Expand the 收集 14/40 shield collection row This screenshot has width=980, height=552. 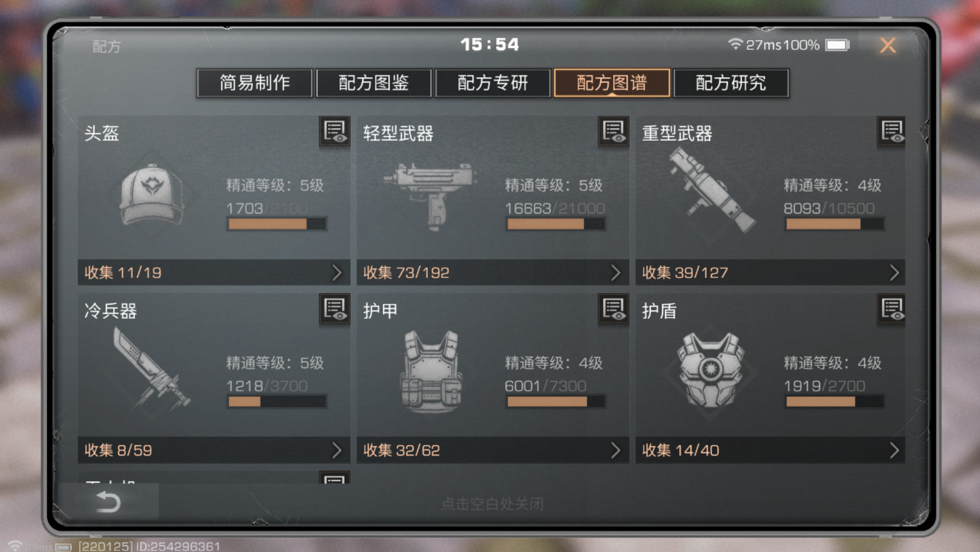pos(770,450)
